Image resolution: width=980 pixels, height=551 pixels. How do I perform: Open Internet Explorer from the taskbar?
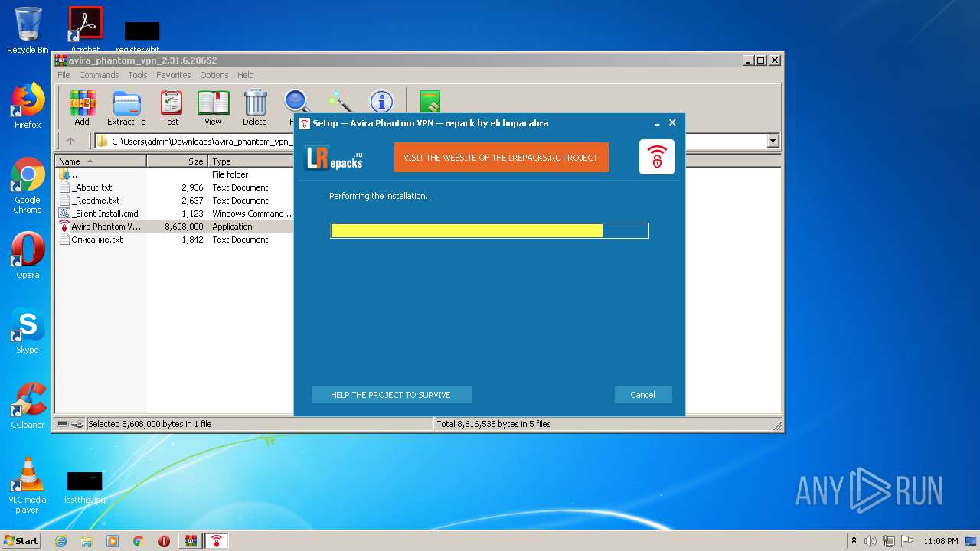[60, 541]
